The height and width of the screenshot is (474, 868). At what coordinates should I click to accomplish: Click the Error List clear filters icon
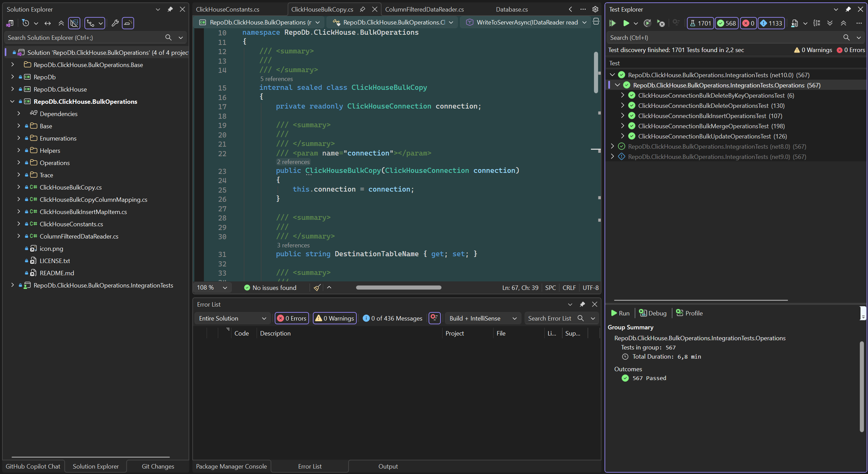coord(435,318)
